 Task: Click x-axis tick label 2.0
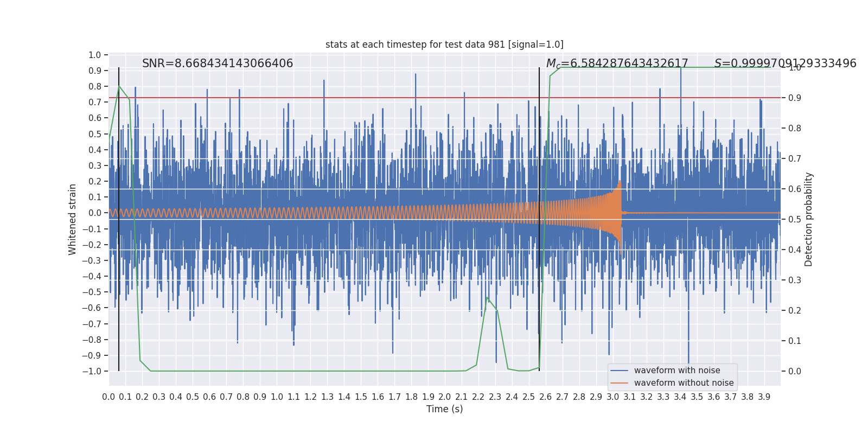pyautogui.click(x=445, y=397)
